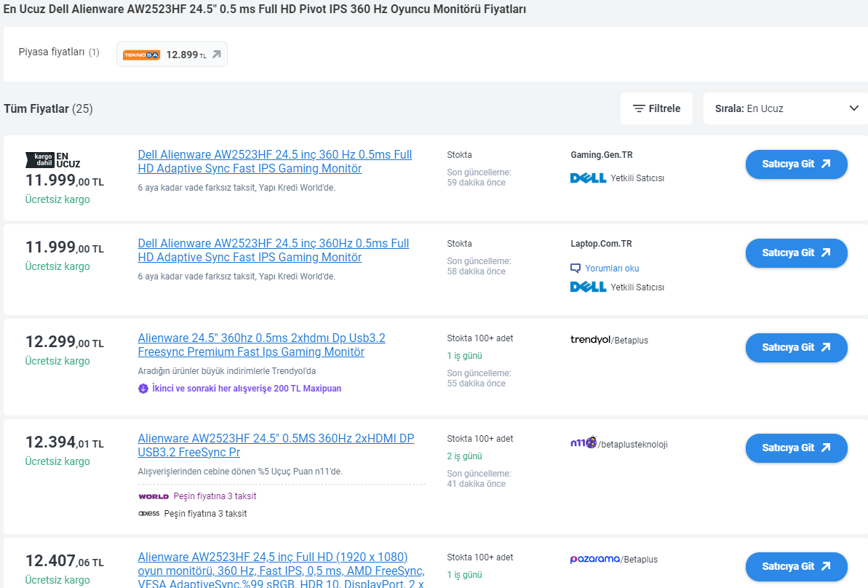Click the kargo dahil EN UCUZ badge

(53, 160)
